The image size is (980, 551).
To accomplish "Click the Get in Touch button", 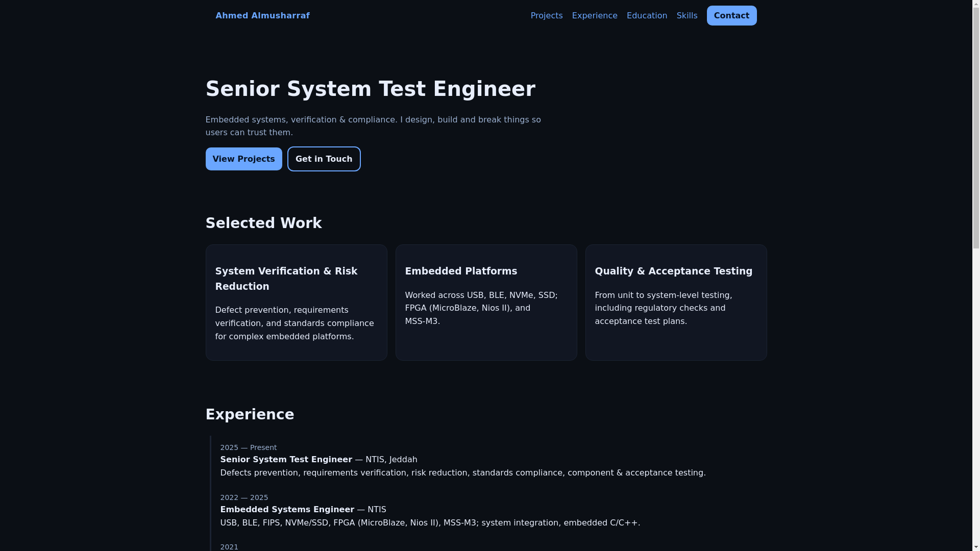I will [x=324, y=159].
